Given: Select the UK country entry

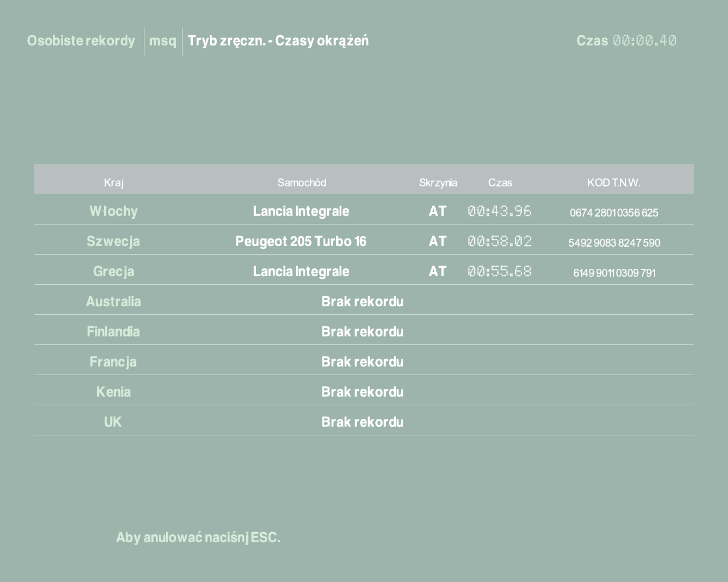Looking at the screenshot, I should 113,422.
